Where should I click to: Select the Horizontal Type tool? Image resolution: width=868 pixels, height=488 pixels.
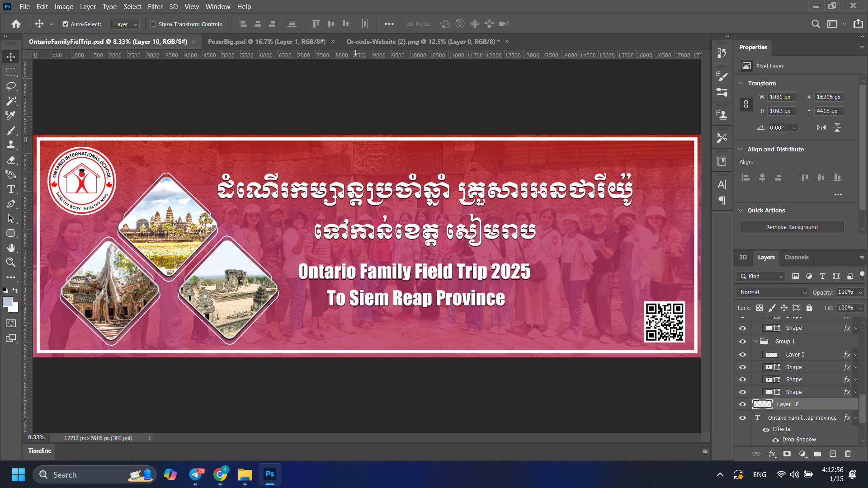11,189
